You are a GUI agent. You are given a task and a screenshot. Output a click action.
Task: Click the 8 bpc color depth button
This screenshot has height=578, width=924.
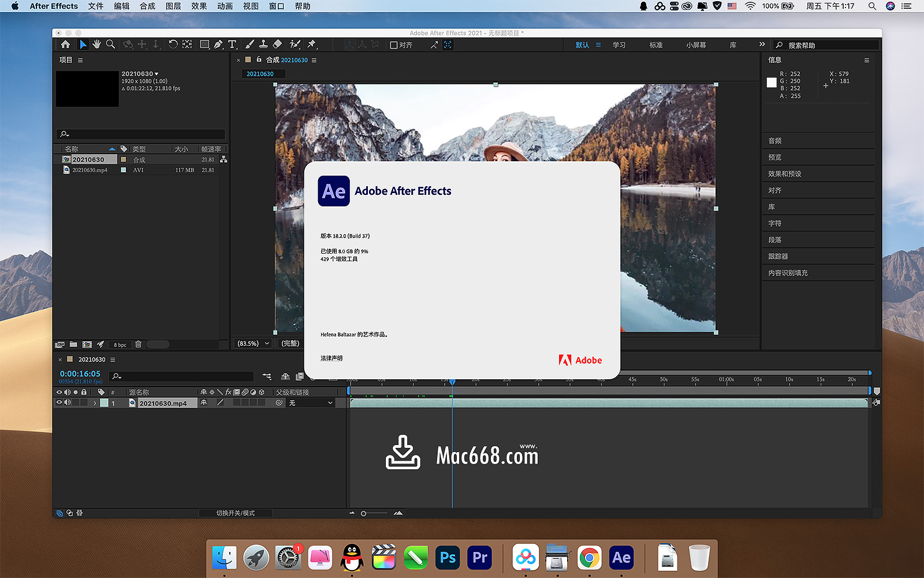pyautogui.click(x=120, y=344)
